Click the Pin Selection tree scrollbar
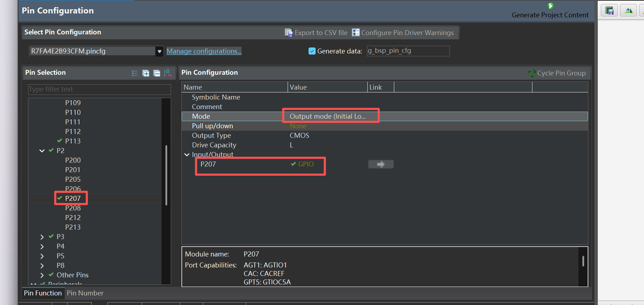The image size is (644, 305). point(166,175)
